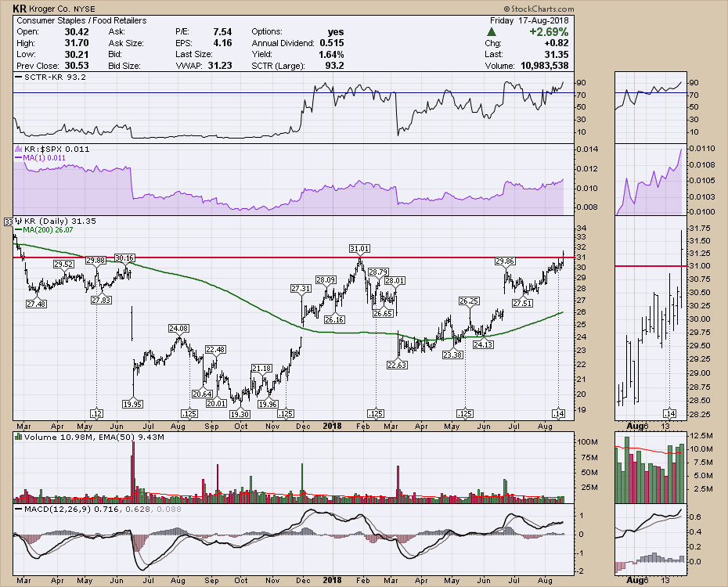728x587 pixels.
Task: Click the SCTR (Large) value 93.2
Action: click(334, 66)
